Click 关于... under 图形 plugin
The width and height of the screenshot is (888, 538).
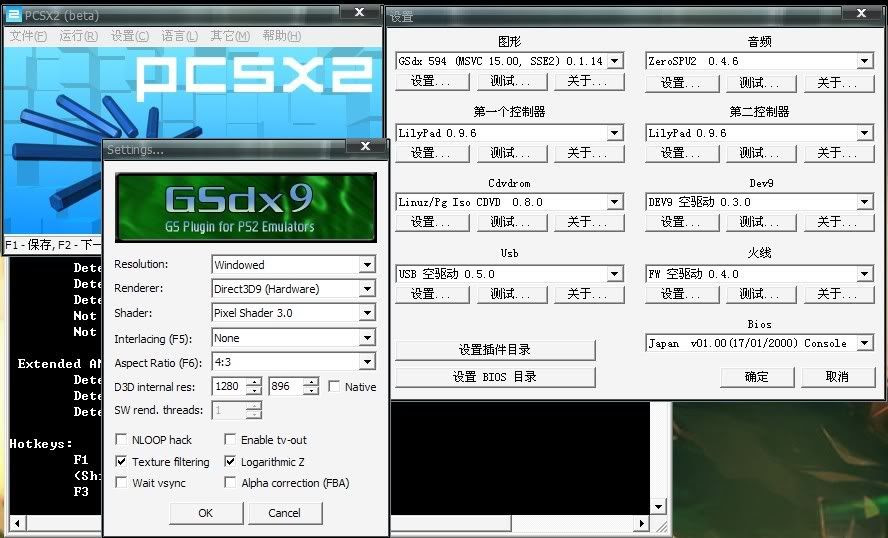pos(588,82)
